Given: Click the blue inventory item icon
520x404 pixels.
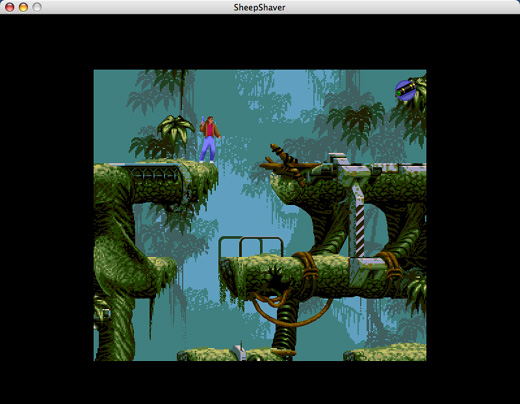Looking at the screenshot, I should [406, 90].
